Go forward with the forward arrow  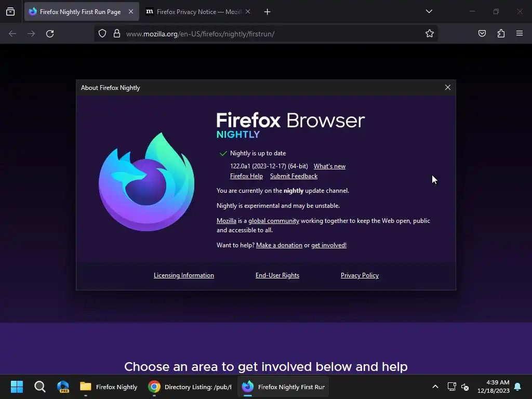31,34
